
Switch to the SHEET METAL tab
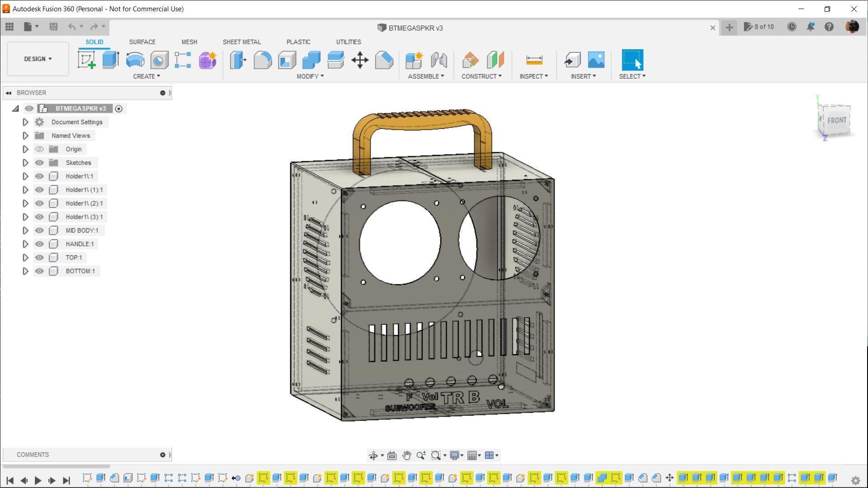242,42
